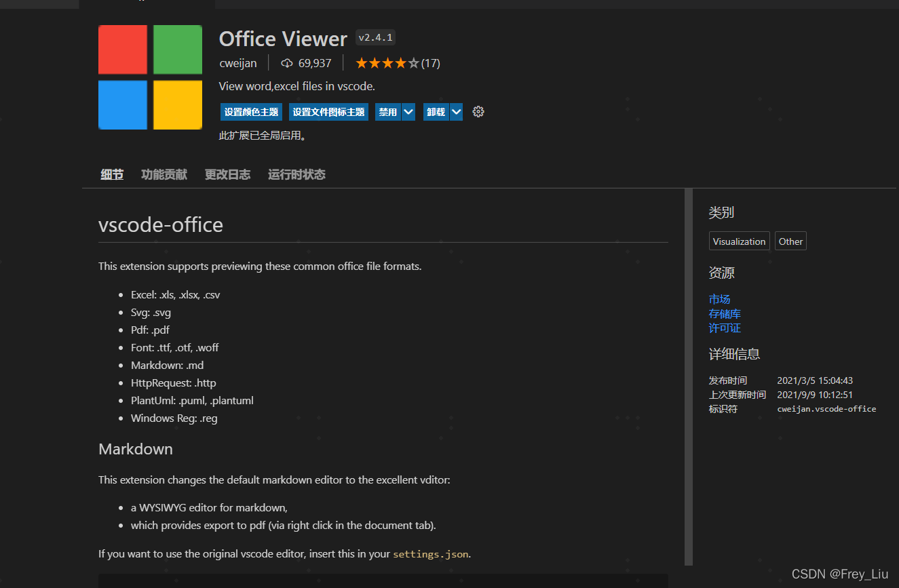Click the version badge v2.4.1
The height and width of the screenshot is (588, 899).
pos(375,38)
